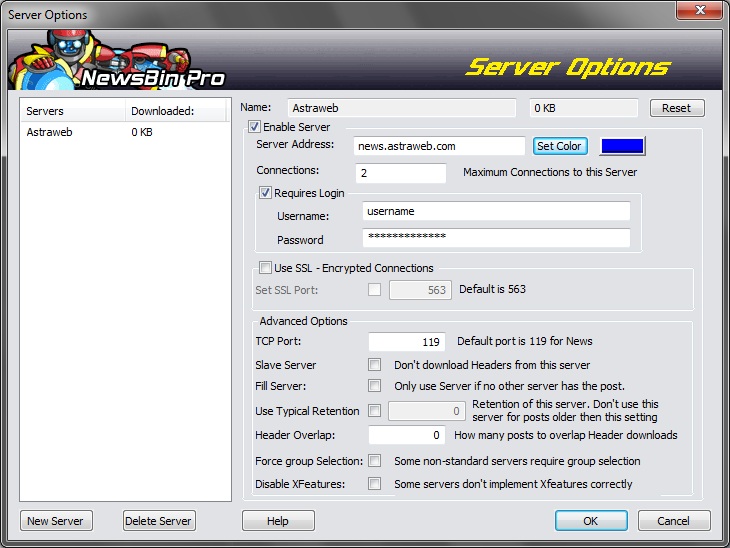Click the Header Overlap input field
Screen dimensions: 730x548
click(407, 435)
